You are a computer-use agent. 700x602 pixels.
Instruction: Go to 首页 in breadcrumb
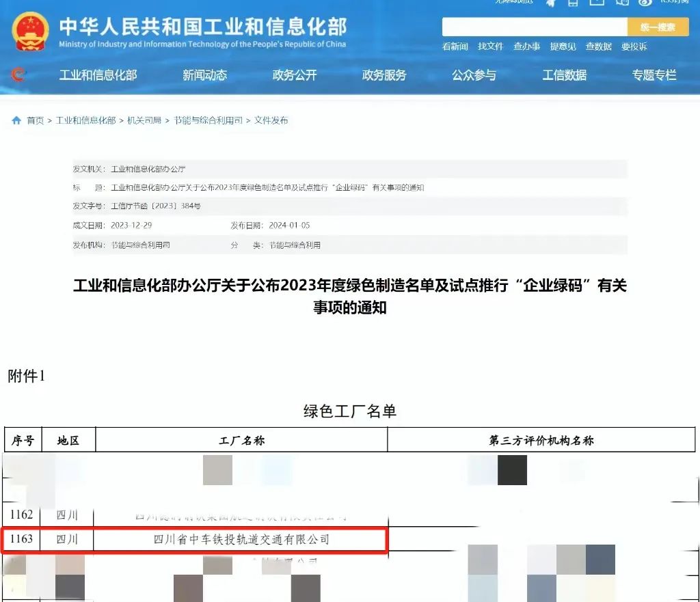point(36,120)
